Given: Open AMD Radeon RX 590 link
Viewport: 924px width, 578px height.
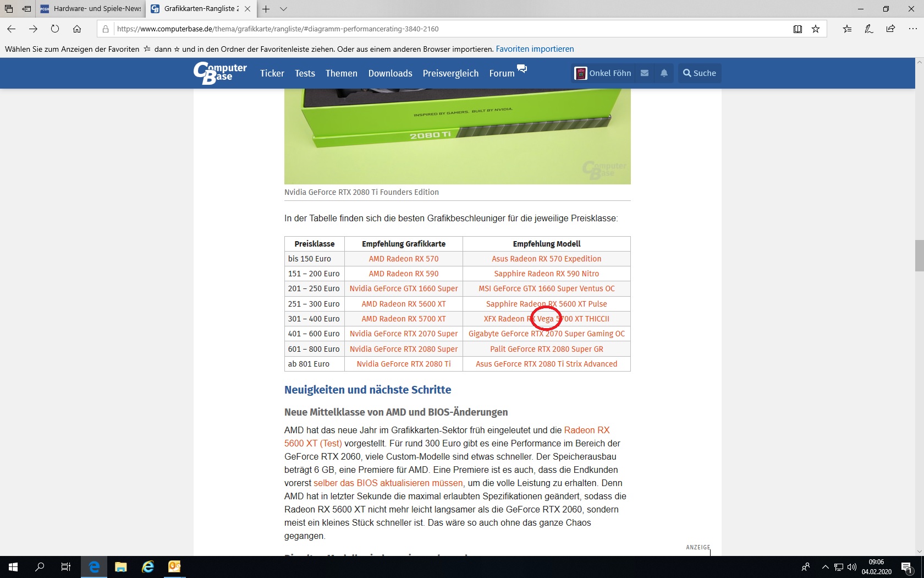Looking at the screenshot, I should coord(404,274).
